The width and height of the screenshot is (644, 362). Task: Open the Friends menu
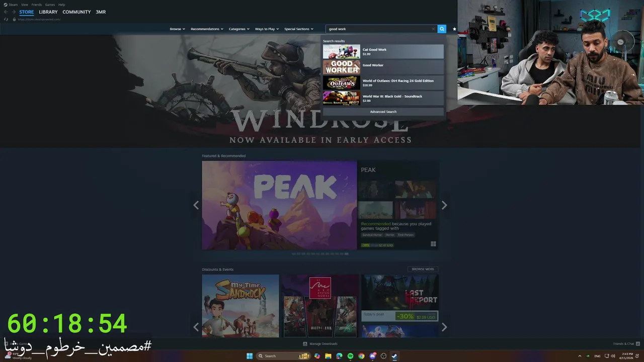(x=36, y=5)
